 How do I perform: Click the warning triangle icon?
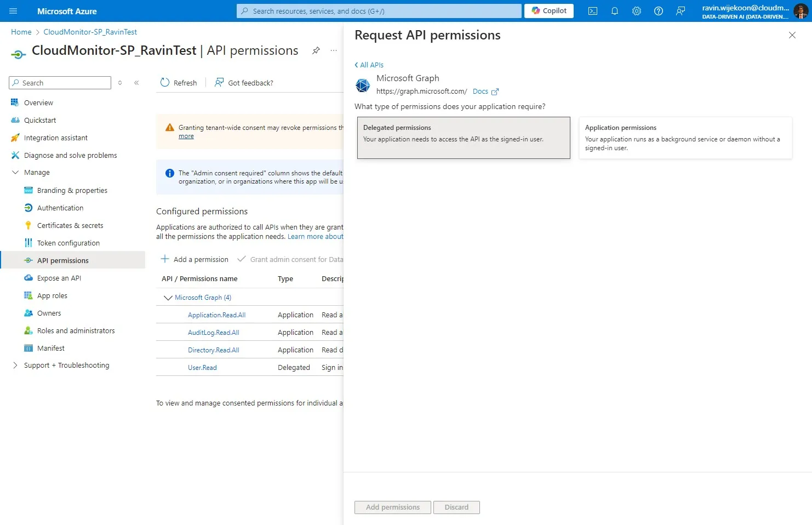[x=170, y=128]
